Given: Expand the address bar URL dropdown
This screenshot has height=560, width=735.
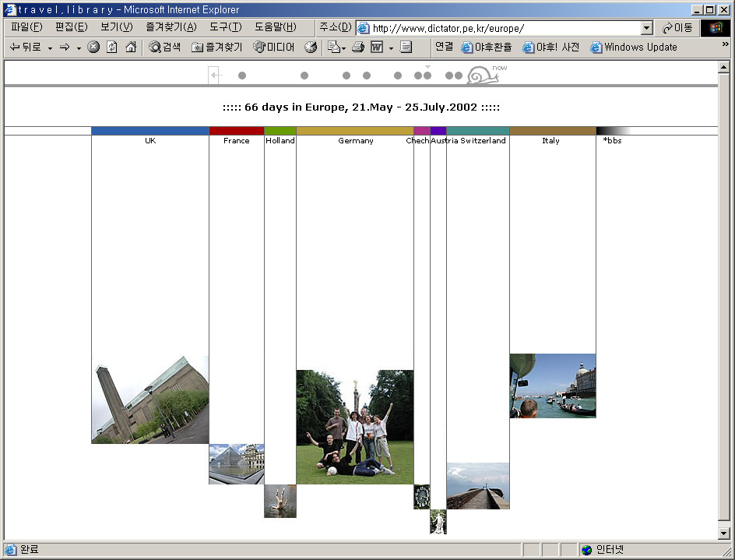Looking at the screenshot, I should [x=646, y=28].
